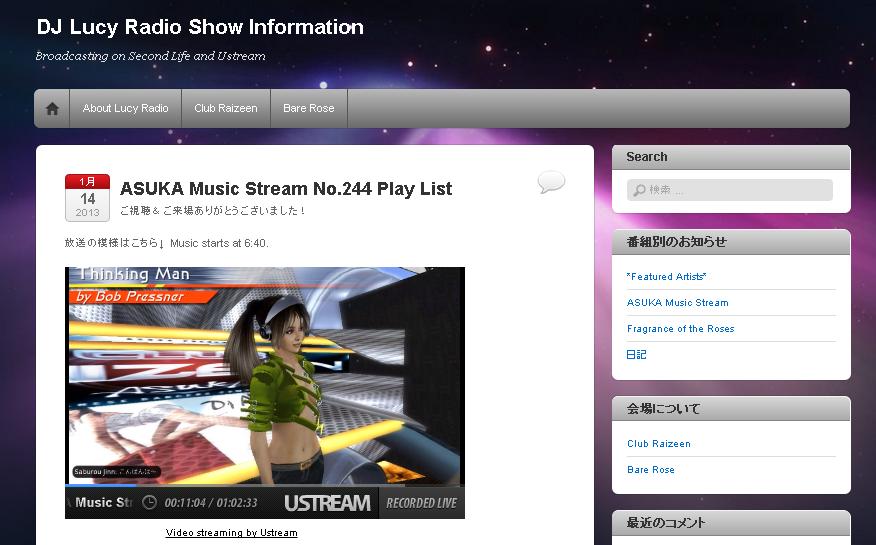
Task: Focus the search input field
Action: pos(730,190)
